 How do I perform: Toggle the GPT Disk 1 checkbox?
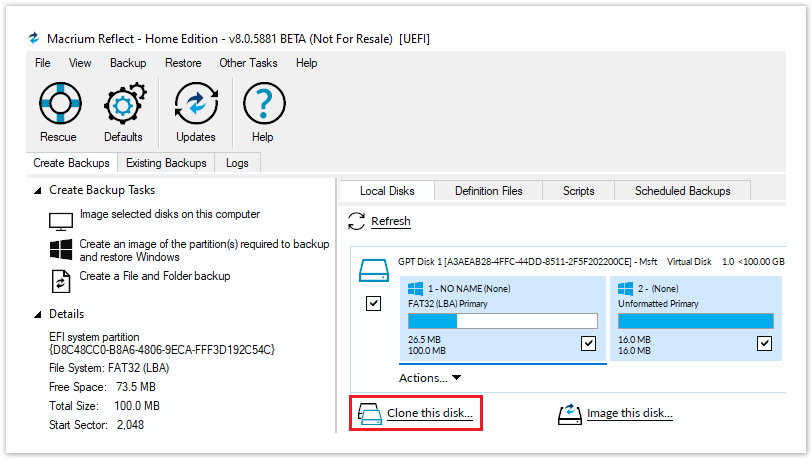click(374, 303)
